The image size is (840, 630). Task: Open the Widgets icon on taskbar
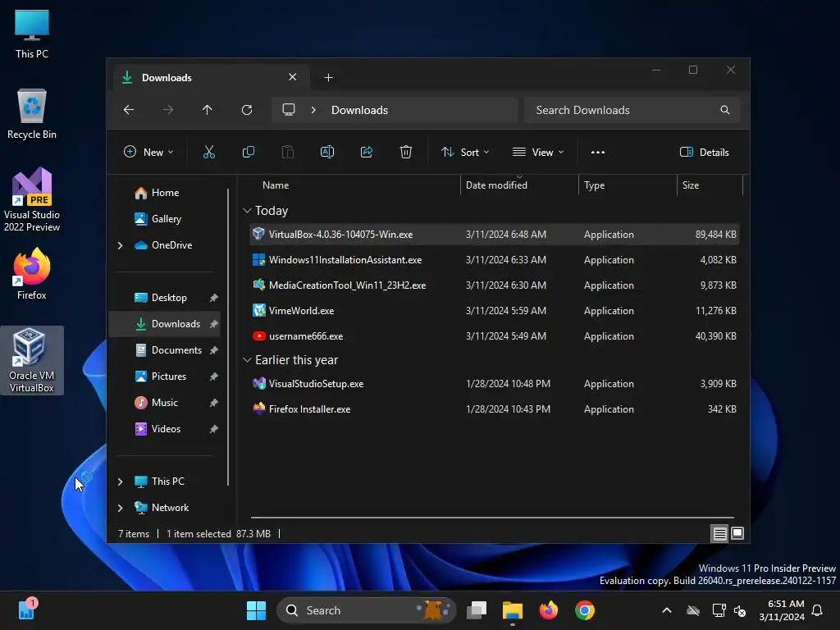(x=27, y=609)
